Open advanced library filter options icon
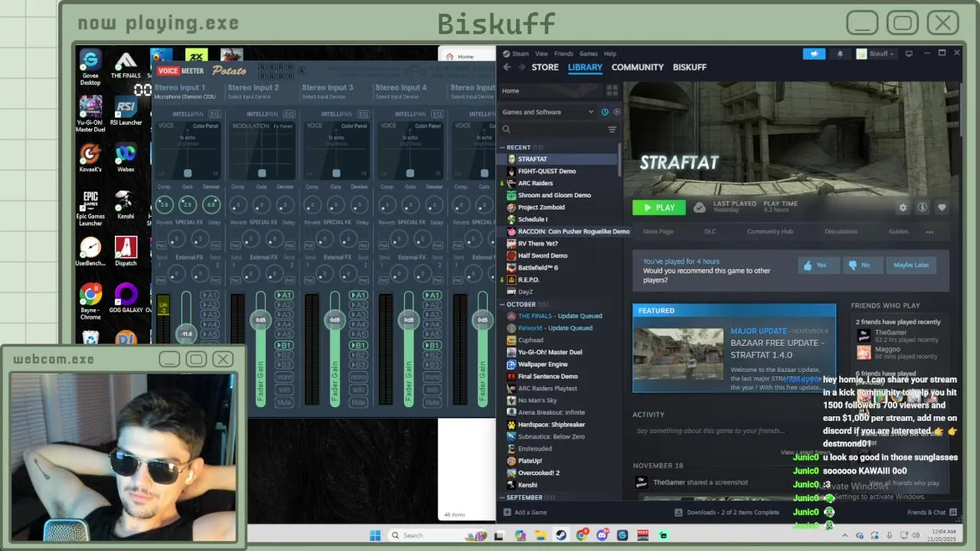The height and width of the screenshot is (551, 980). (x=612, y=129)
